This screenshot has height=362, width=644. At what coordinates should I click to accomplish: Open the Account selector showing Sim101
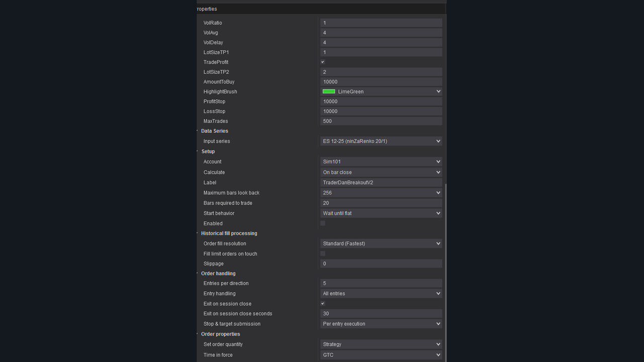point(437,161)
